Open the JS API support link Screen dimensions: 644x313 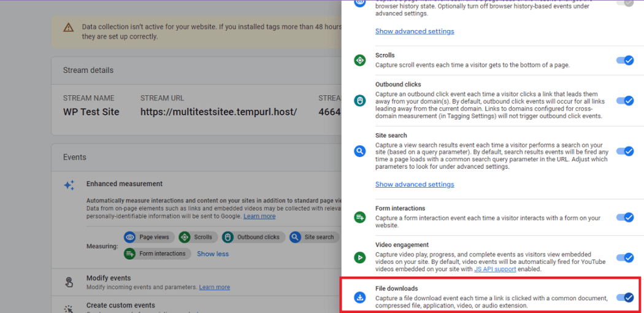tap(495, 269)
